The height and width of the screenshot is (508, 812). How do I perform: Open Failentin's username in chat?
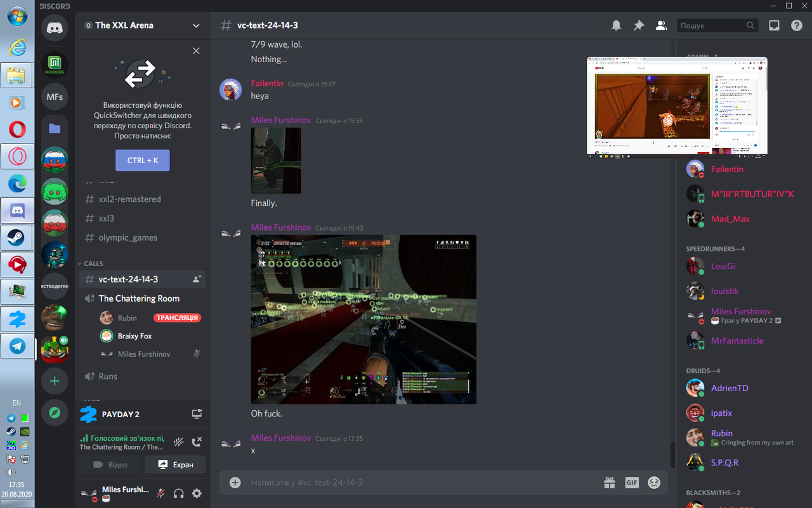pyautogui.click(x=267, y=83)
